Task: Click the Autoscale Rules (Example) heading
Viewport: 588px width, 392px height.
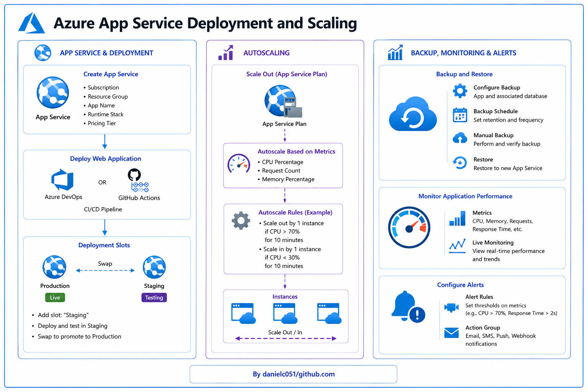Action: click(x=295, y=212)
